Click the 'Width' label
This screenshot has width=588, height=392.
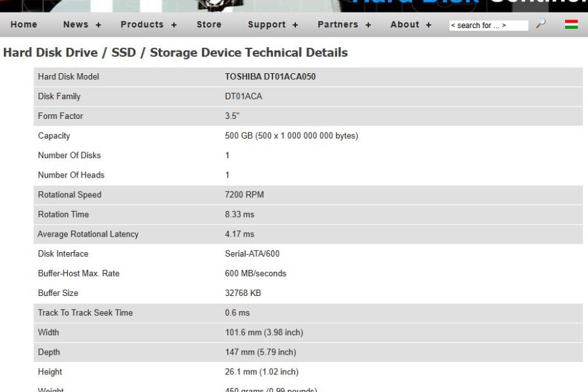coord(48,333)
